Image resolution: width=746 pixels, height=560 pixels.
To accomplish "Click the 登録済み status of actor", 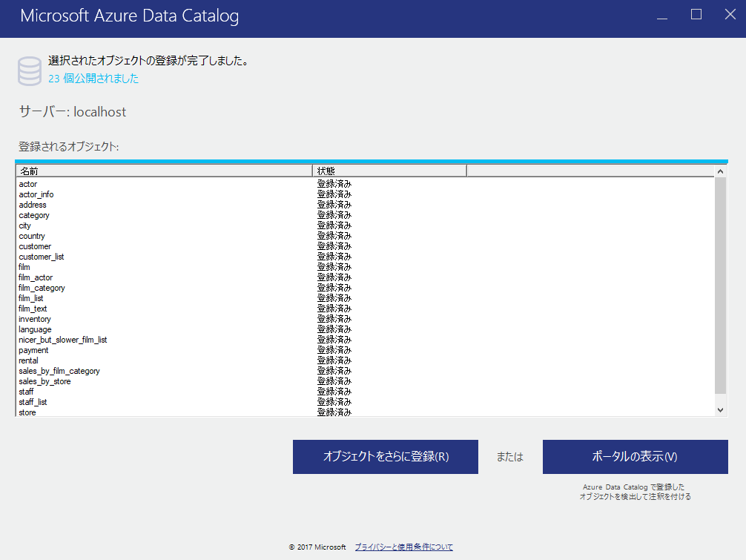I will pos(334,184).
